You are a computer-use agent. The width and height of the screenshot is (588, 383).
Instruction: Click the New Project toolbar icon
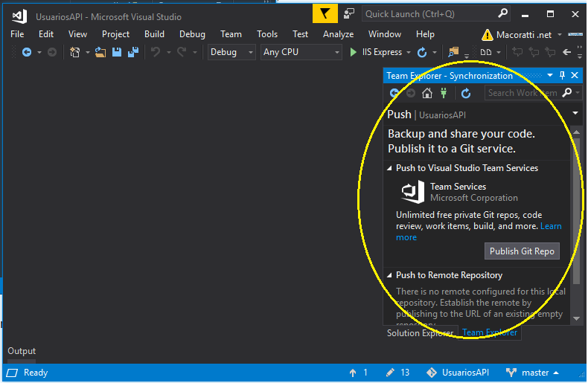[75, 52]
